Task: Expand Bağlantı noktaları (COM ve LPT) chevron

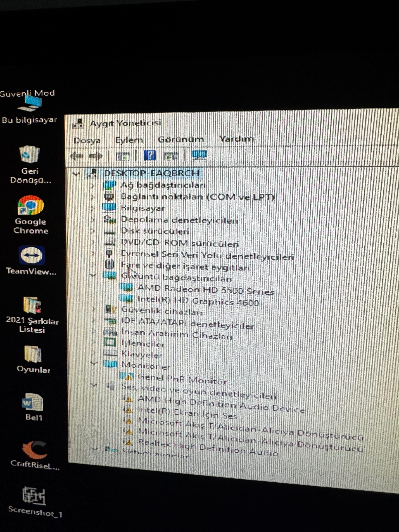Action: click(x=93, y=197)
